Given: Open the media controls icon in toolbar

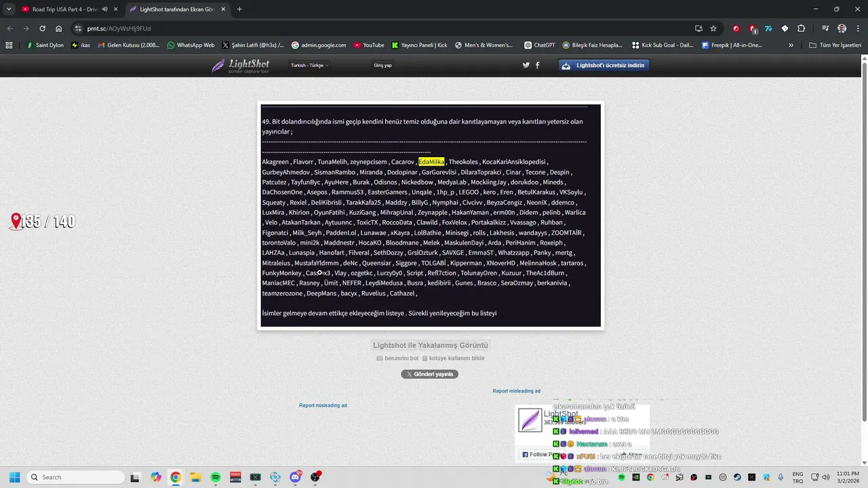Looking at the screenshot, I should tap(825, 28).
